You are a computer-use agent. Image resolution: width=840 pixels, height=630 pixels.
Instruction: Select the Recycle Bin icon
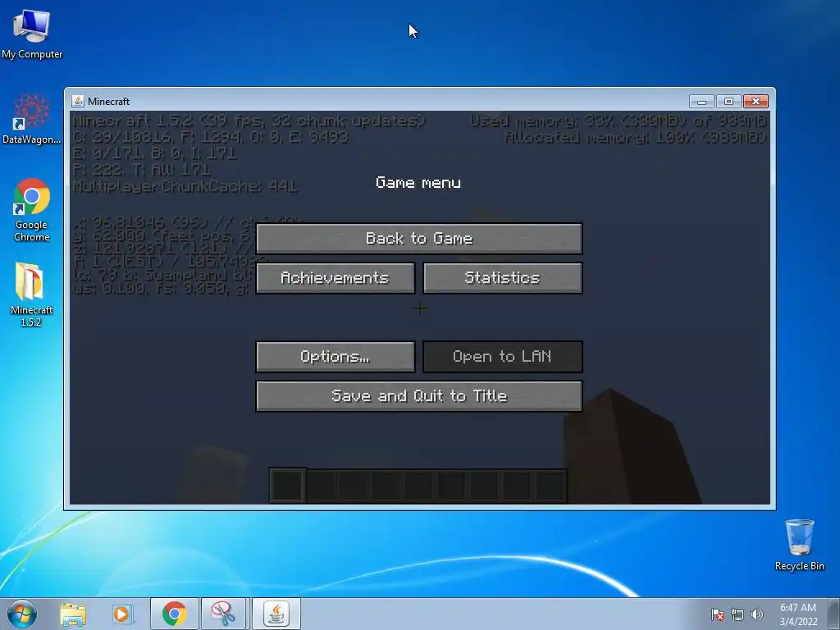[799, 545]
